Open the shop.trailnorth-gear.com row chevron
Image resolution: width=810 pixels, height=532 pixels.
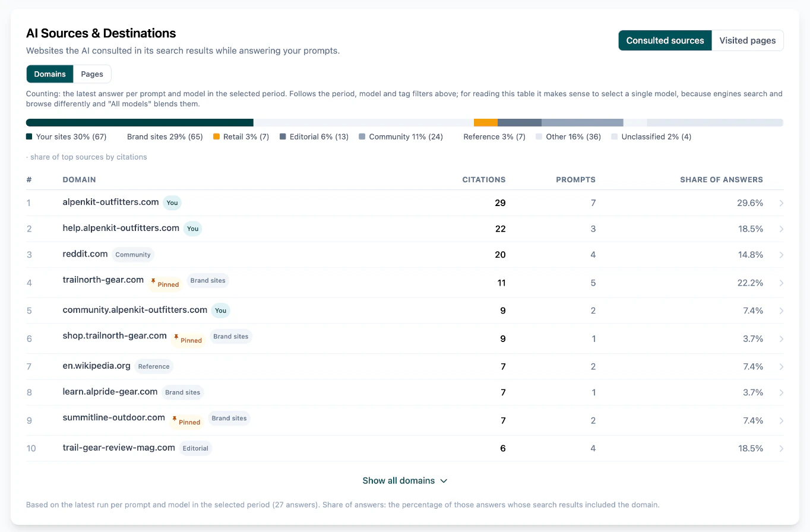[x=781, y=339]
